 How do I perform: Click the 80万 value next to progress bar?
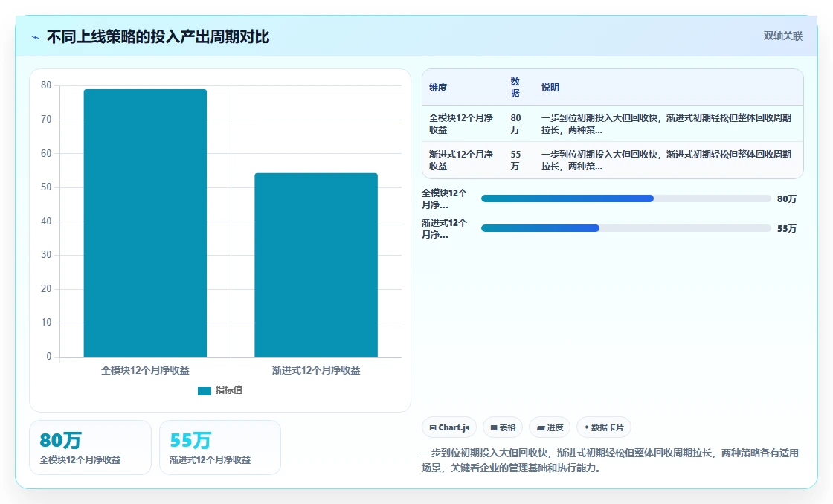pos(787,198)
